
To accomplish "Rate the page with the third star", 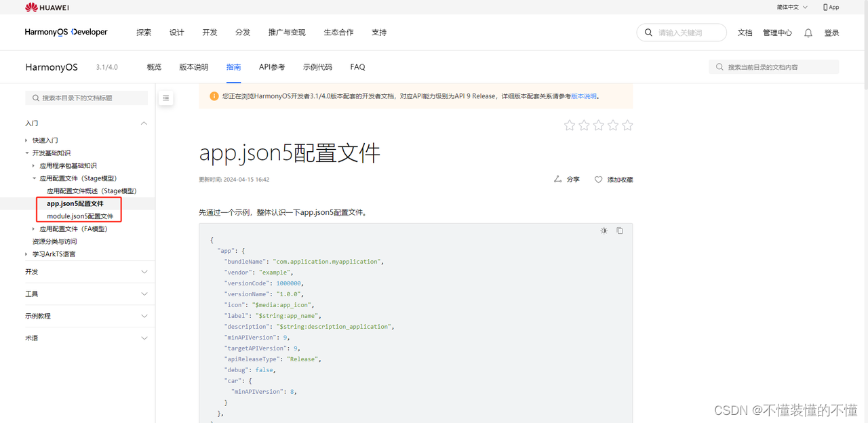I will tap(598, 125).
